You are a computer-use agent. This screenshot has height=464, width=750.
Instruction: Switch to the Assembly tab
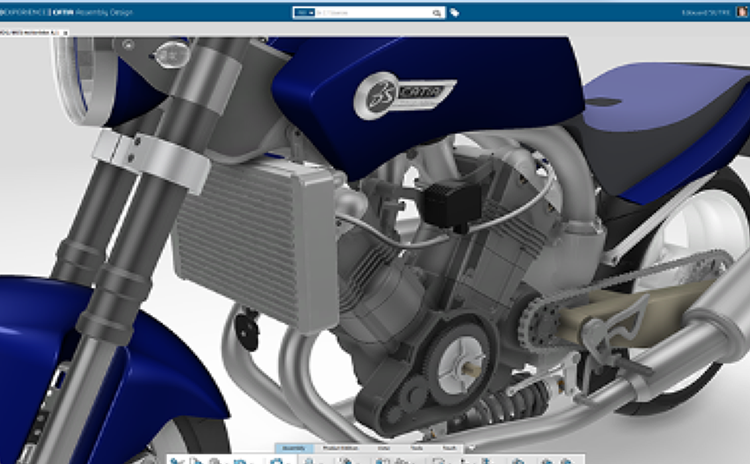(294, 448)
